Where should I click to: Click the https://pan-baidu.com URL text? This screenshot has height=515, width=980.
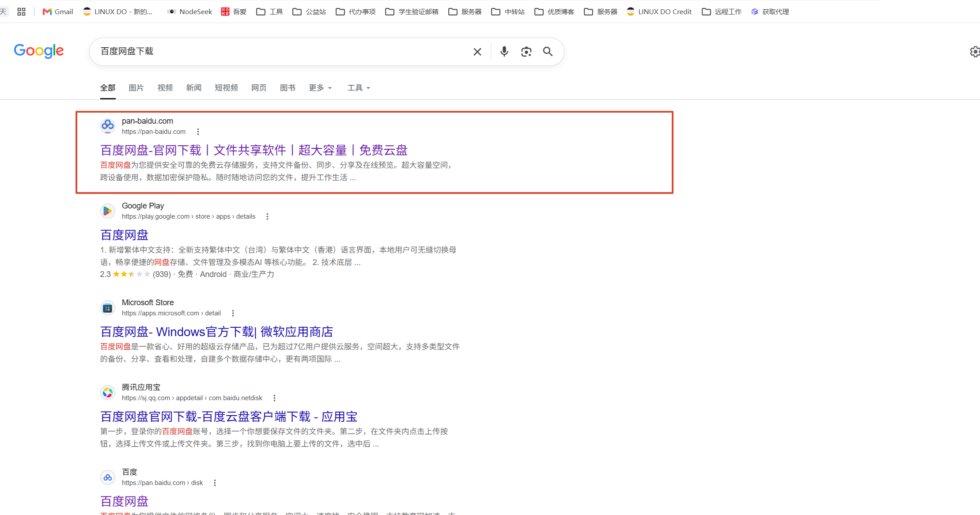click(154, 132)
